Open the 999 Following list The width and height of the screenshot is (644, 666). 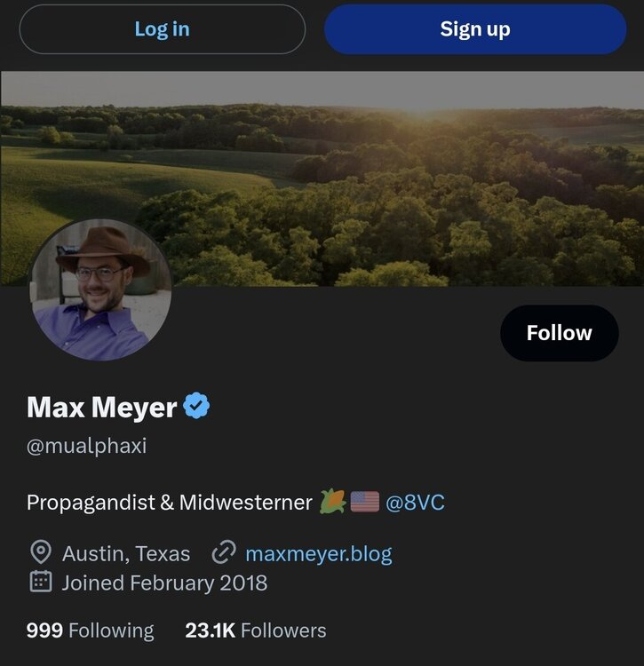pos(90,630)
